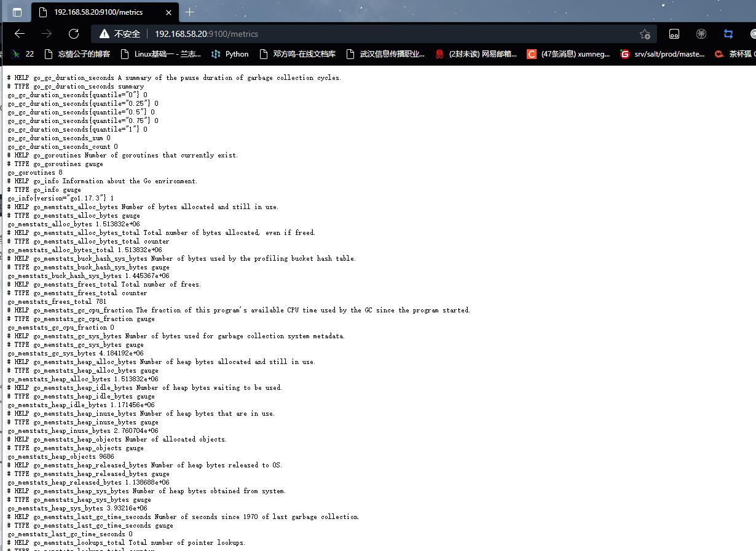
Task: Click the blue crop extension icon
Action: [728, 34]
